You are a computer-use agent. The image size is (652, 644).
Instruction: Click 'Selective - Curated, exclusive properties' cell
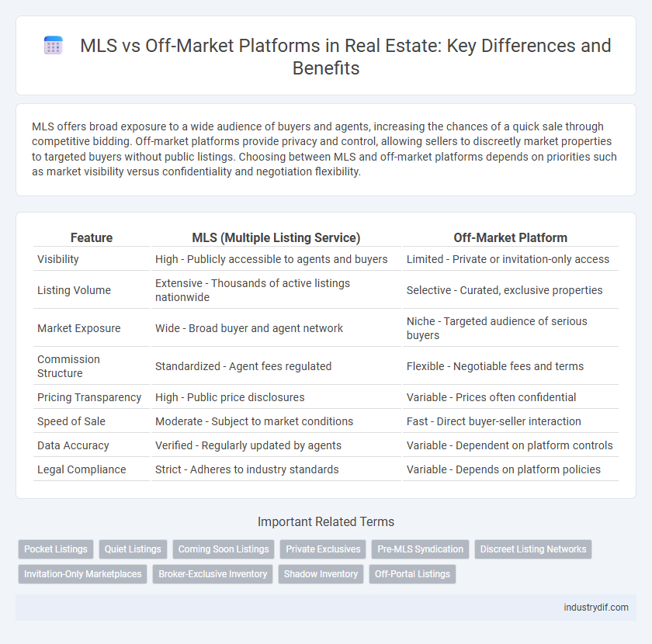coord(505,290)
